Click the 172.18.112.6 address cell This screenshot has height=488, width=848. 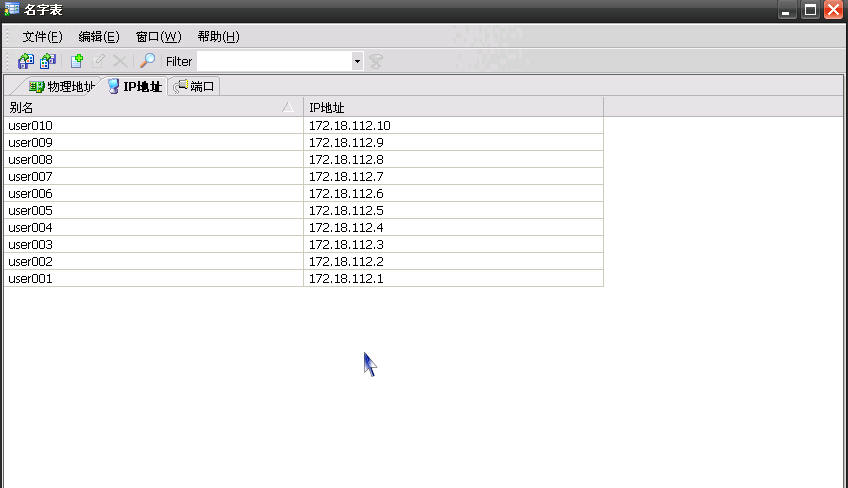[x=453, y=194]
